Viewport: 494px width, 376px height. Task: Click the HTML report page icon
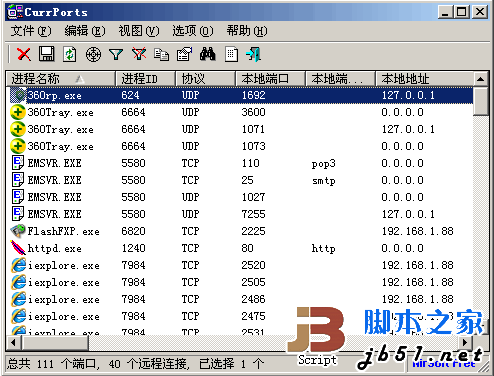(x=231, y=54)
